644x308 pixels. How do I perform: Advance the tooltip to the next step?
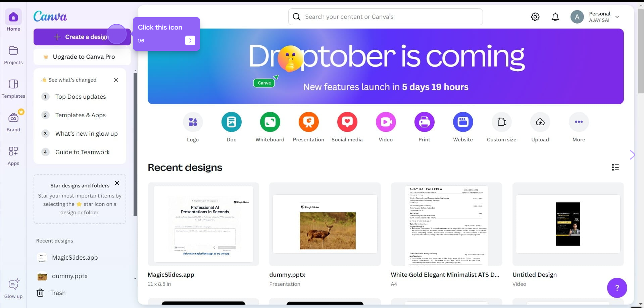pos(190,40)
